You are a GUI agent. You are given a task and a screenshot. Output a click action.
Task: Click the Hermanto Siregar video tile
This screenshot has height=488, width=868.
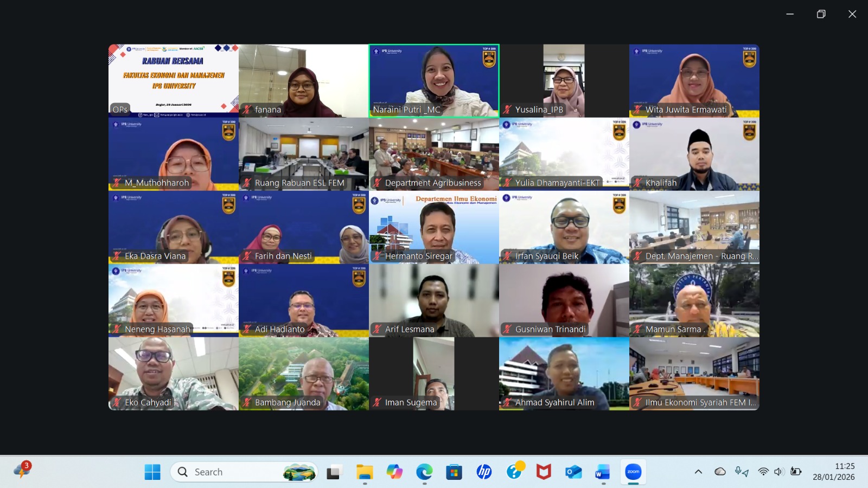434,227
